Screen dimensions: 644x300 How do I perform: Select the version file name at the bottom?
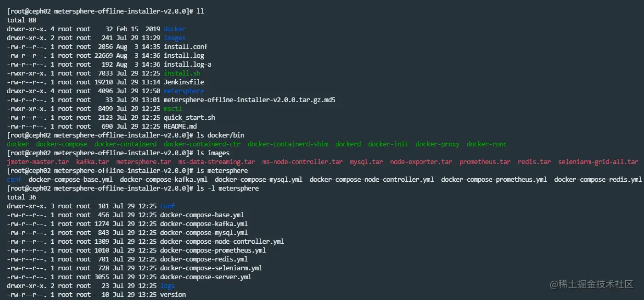click(x=173, y=295)
